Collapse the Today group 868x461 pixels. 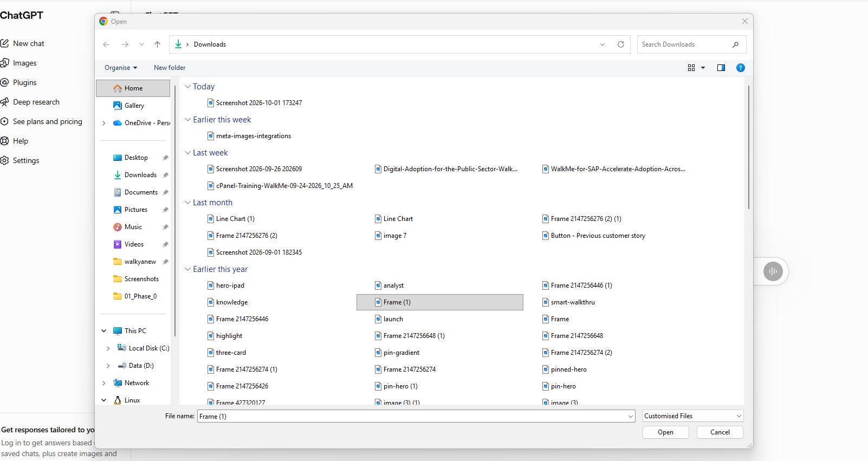tap(187, 87)
